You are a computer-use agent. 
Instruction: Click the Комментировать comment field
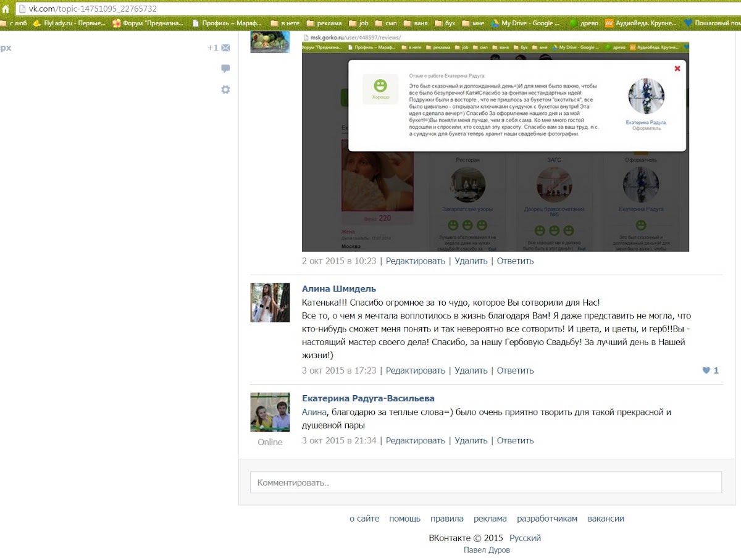(x=486, y=482)
